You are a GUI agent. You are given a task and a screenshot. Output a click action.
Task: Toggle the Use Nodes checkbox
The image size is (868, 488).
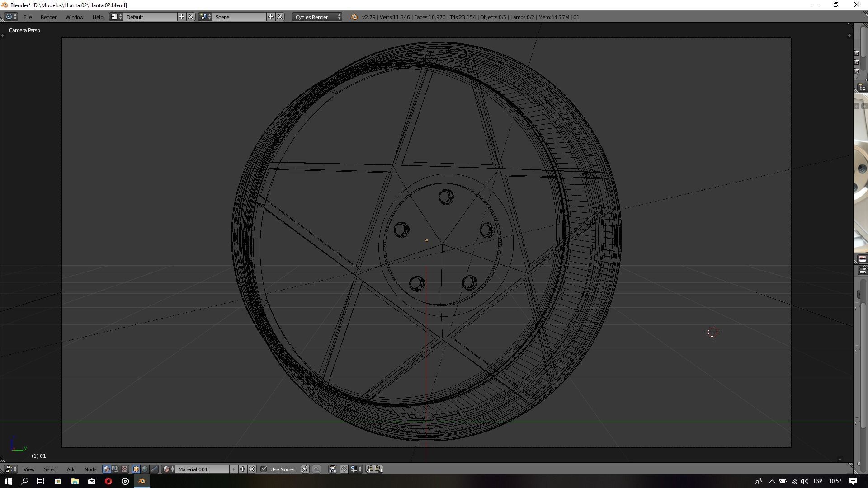[x=264, y=469]
